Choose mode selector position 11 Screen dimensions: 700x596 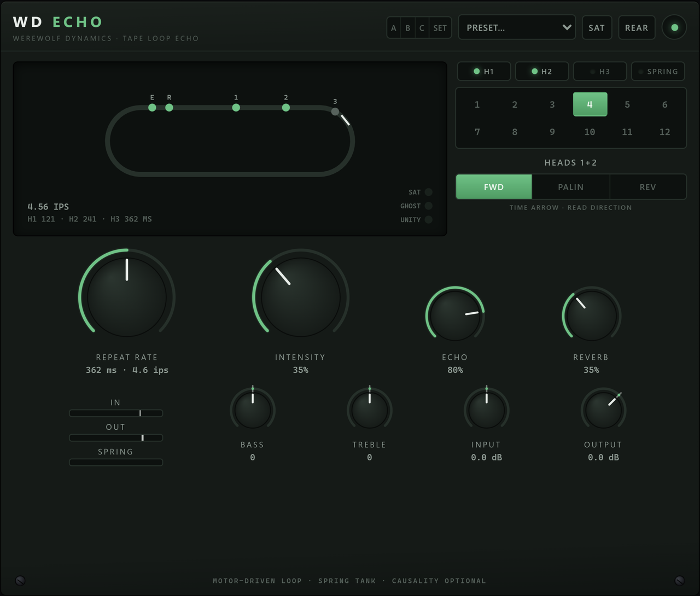click(627, 132)
